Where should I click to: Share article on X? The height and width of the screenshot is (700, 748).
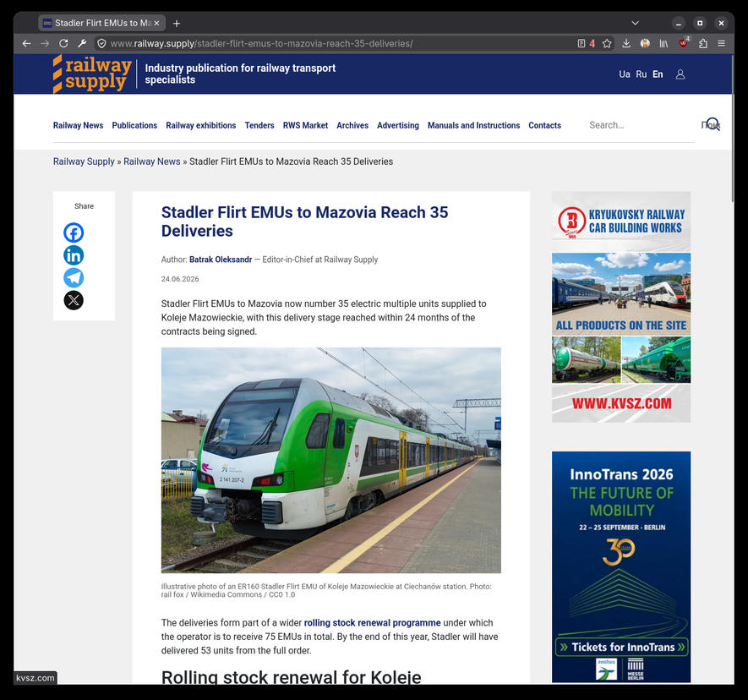tap(74, 300)
